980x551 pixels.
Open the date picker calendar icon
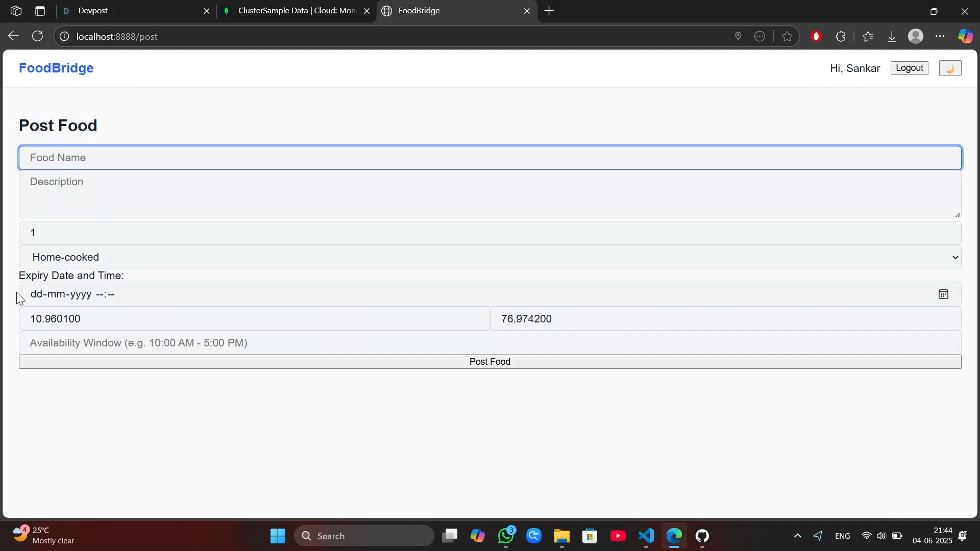coord(943,294)
